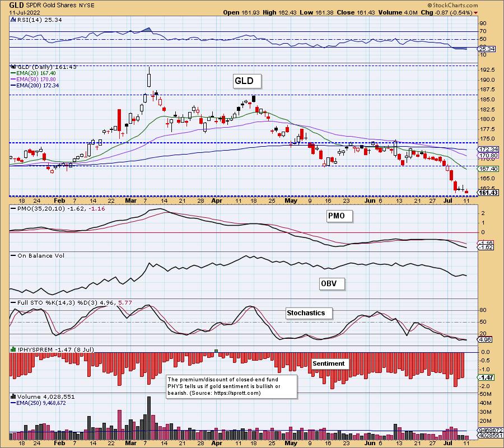504x448 pixels.
Task: Click the 'High 162.43' value
Action: [279, 12]
